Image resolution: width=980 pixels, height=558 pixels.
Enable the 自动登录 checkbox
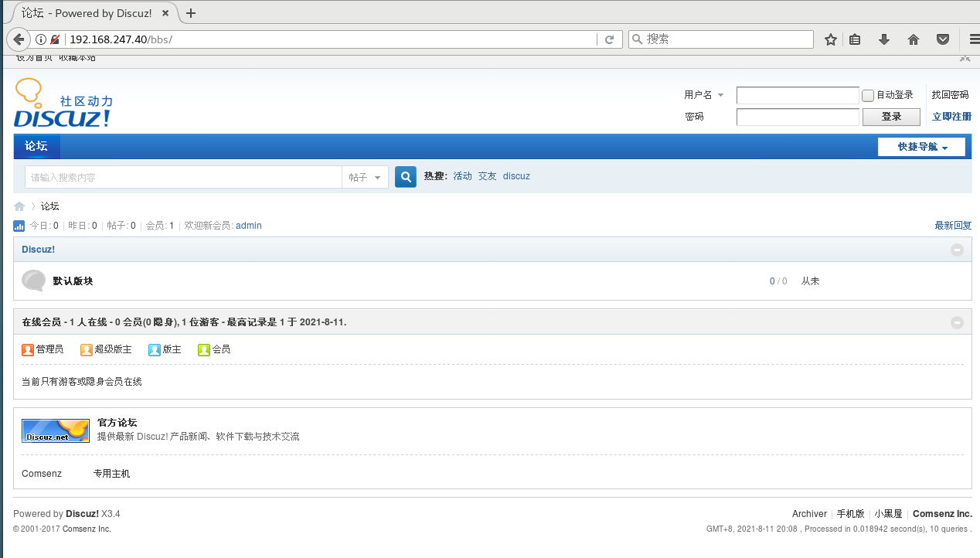tap(868, 96)
